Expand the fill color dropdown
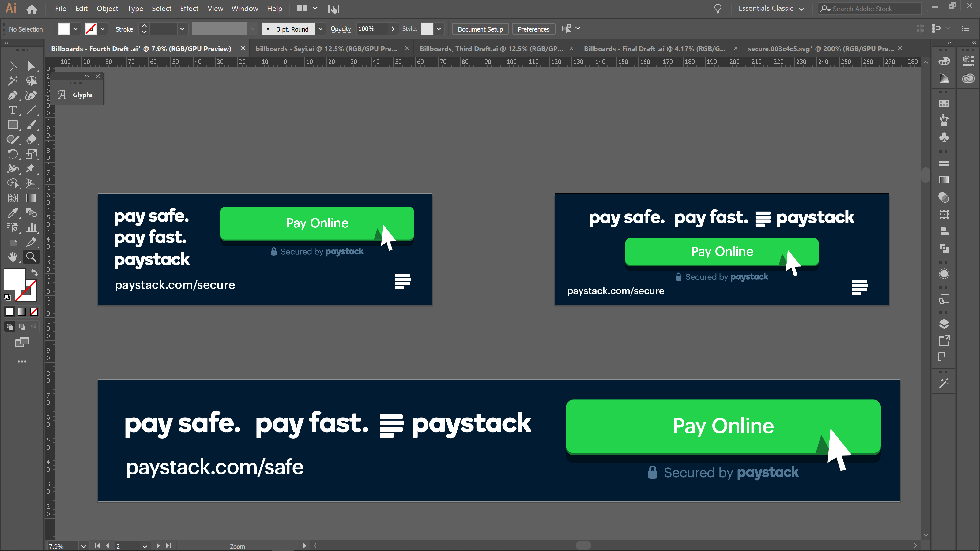 point(76,29)
